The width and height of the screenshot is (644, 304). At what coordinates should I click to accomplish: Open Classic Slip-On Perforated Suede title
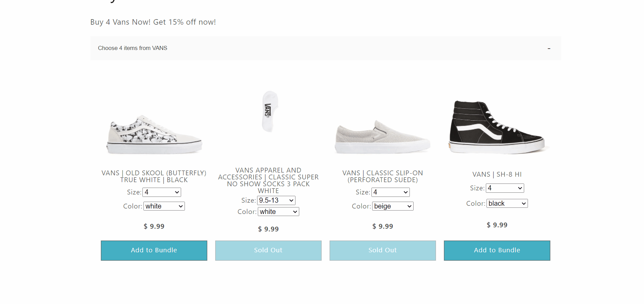383,177
